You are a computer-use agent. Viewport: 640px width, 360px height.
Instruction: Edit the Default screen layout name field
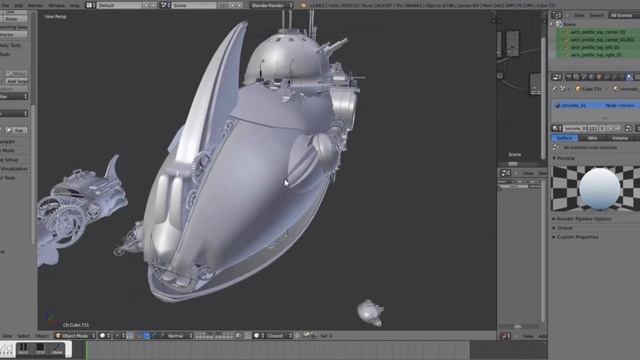pyautogui.click(x=119, y=6)
